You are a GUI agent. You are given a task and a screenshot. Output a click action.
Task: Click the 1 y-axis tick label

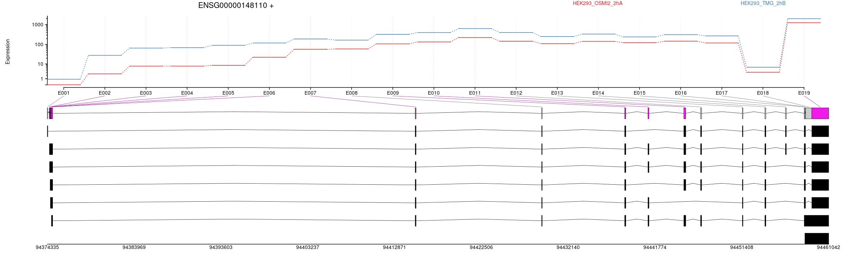coord(42,79)
